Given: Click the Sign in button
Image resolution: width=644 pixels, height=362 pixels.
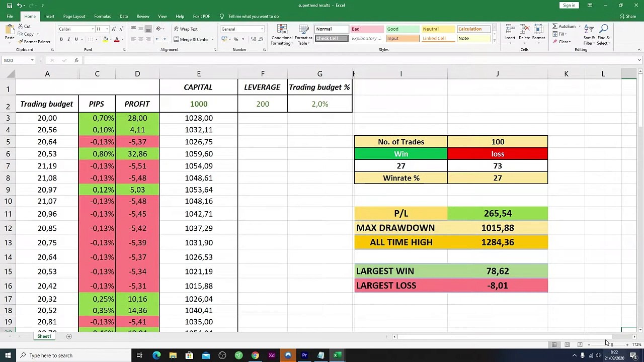Looking at the screenshot, I should pos(569,5).
